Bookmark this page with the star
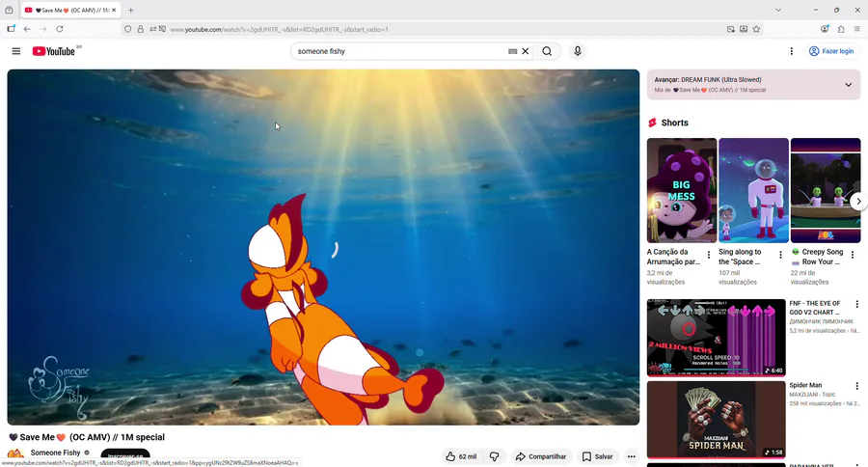This screenshot has width=868, height=467. click(x=756, y=29)
